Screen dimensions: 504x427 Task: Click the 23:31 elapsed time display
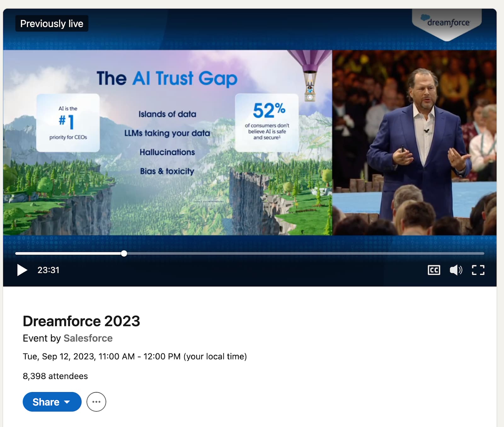(x=48, y=270)
